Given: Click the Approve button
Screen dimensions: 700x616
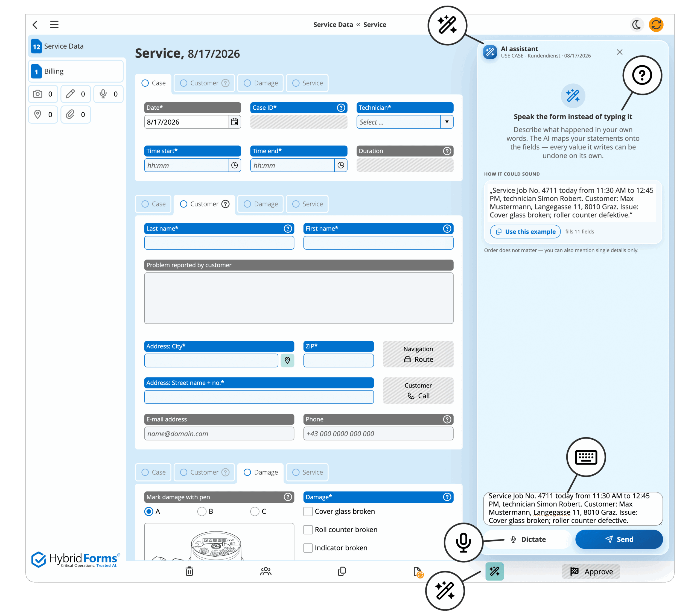Looking at the screenshot, I should tap(591, 571).
